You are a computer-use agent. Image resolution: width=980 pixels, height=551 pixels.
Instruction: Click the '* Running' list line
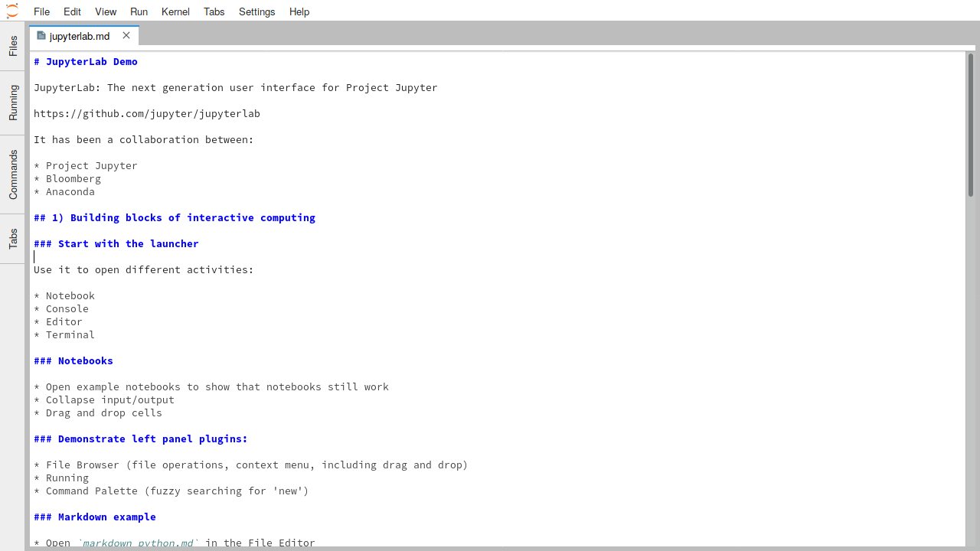coord(61,478)
